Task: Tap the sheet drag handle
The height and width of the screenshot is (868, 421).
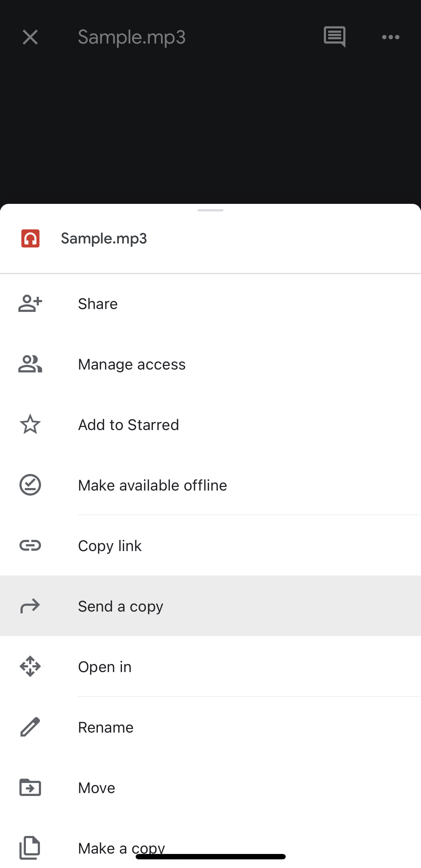Action: (x=210, y=210)
